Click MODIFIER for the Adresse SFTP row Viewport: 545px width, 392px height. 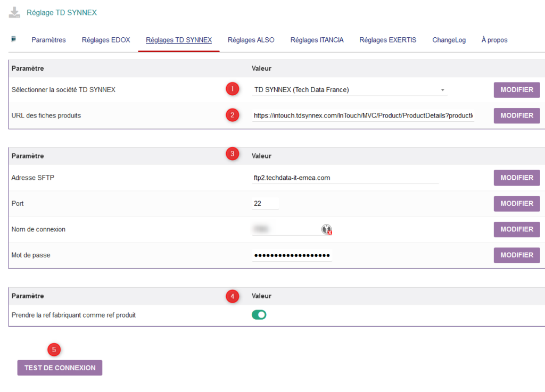[517, 178]
